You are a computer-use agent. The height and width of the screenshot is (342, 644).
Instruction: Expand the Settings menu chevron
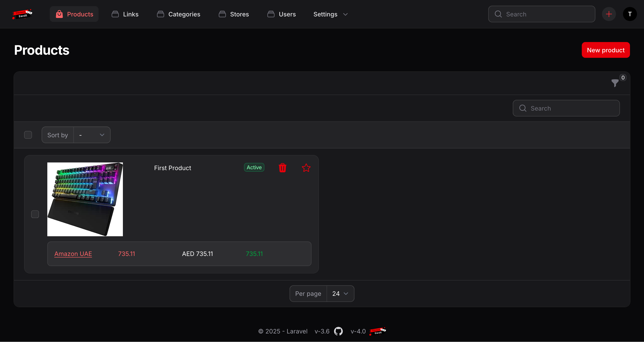pos(345,14)
